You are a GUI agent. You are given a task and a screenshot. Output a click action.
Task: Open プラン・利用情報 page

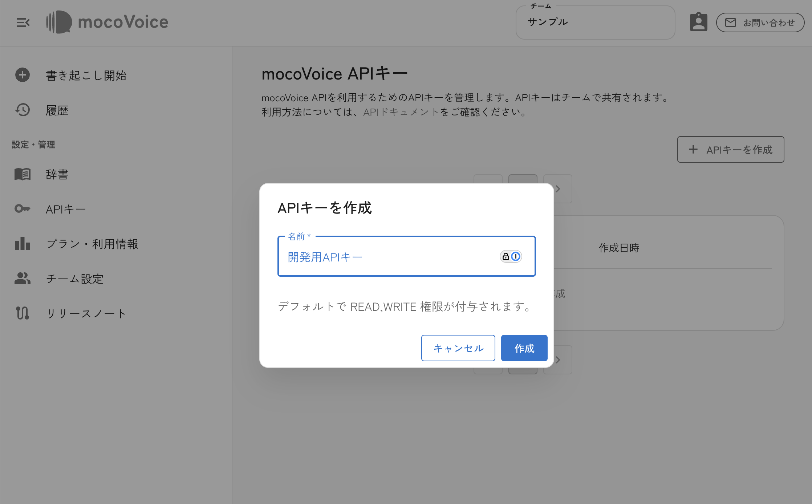click(x=92, y=244)
